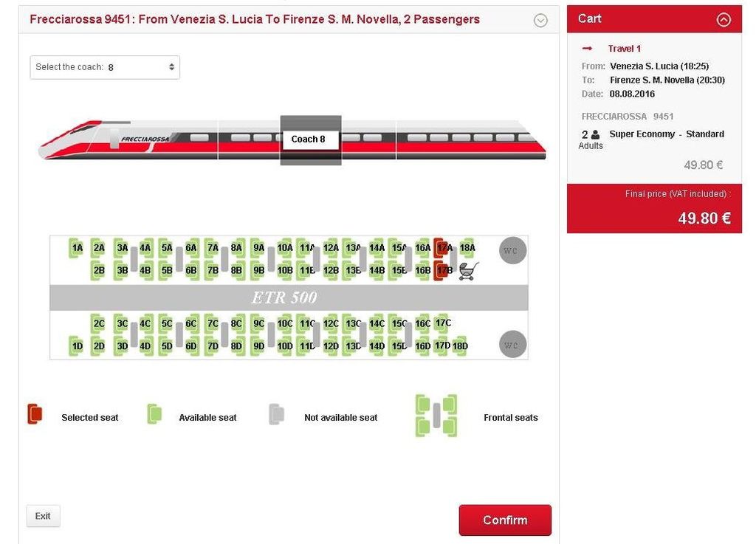Click the upper WC circle icon
The width and height of the screenshot is (756, 544).
click(x=512, y=250)
